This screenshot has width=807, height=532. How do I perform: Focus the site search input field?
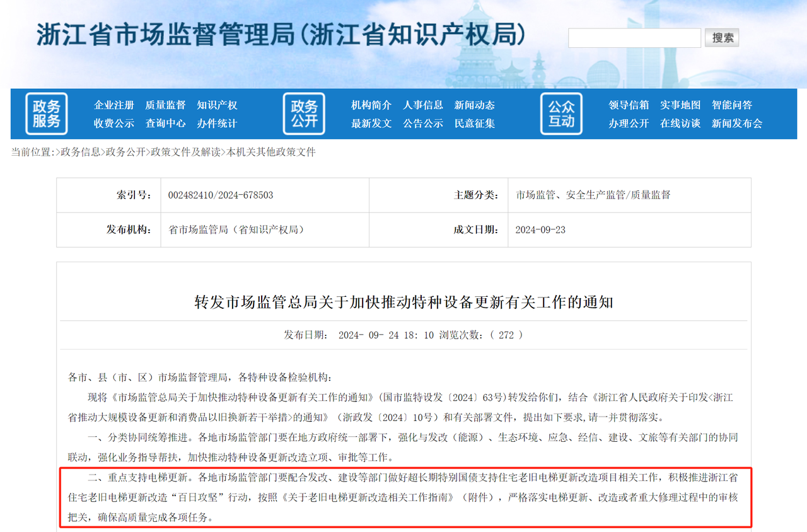pos(634,38)
